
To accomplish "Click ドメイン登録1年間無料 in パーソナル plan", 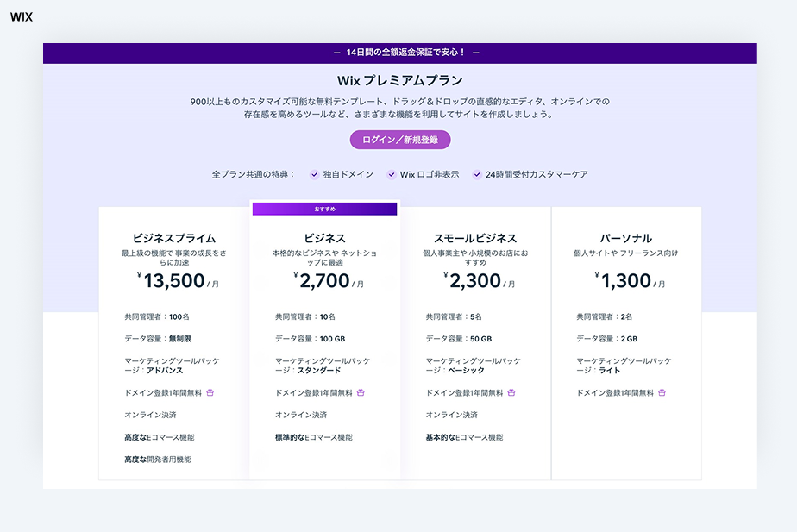I will (x=615, y=393).
